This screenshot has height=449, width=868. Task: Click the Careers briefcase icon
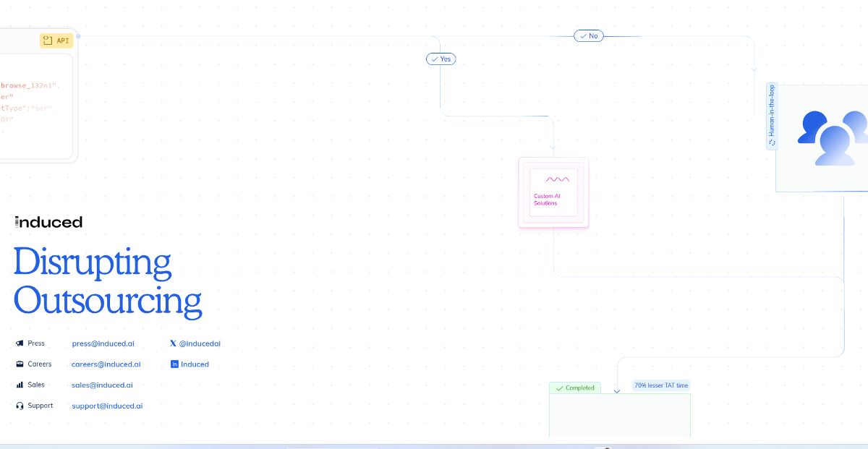(20, 364)
